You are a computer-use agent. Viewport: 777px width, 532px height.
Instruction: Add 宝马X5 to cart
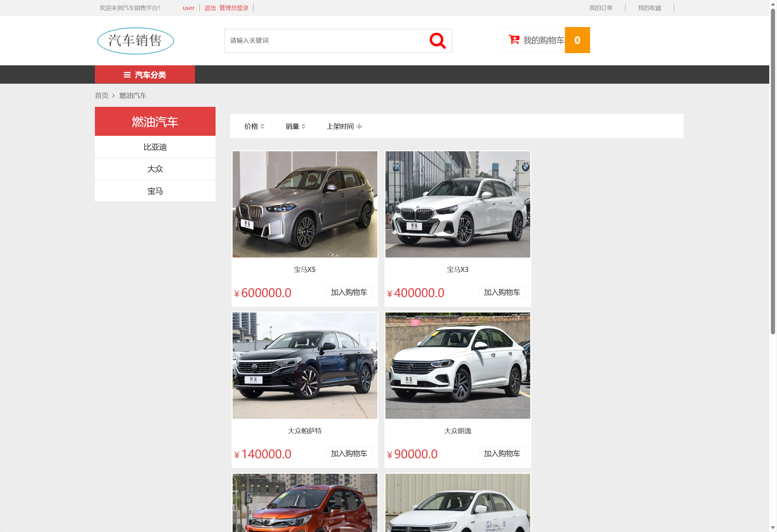coord(349,292)
